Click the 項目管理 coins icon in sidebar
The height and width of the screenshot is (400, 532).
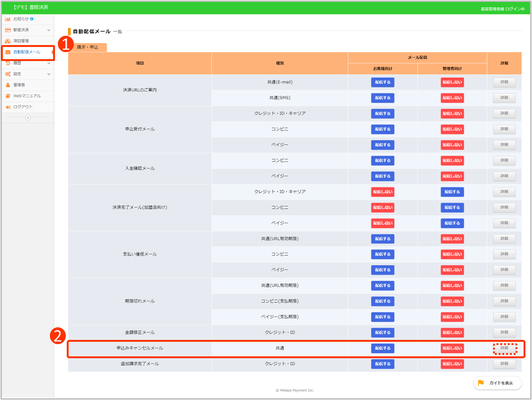pos(8,41)
